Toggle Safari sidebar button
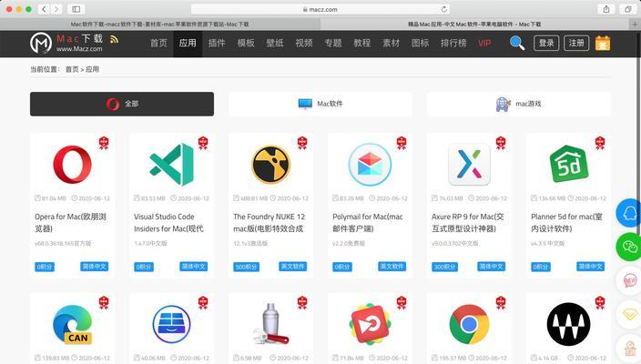Viewport: 641px width, 364px height. [x=76, y=9]
